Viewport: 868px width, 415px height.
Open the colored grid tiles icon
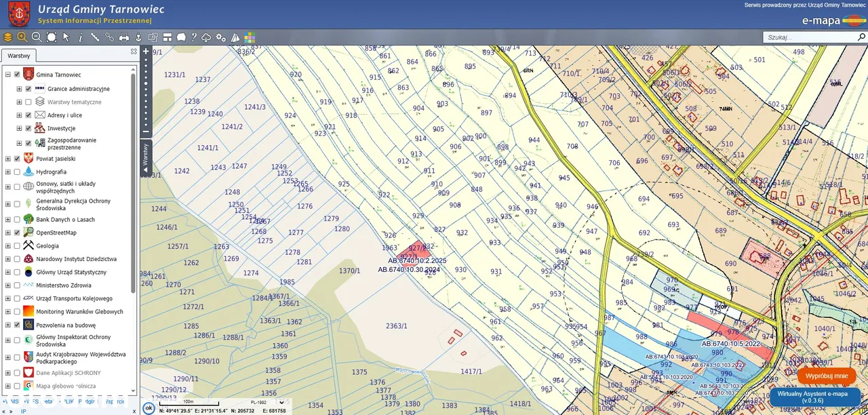click(x=250, y=37)
